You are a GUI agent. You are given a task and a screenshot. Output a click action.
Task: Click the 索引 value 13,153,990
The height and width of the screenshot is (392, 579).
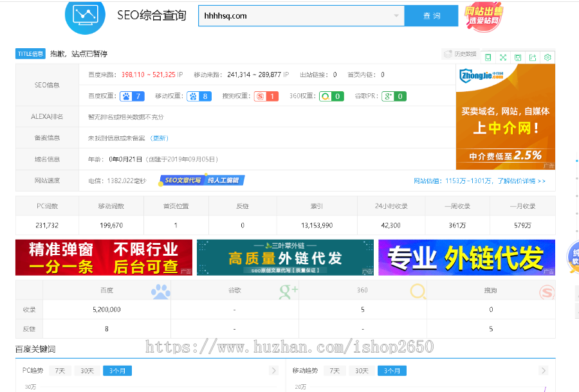pyautogui.click(x=317, y=226)
